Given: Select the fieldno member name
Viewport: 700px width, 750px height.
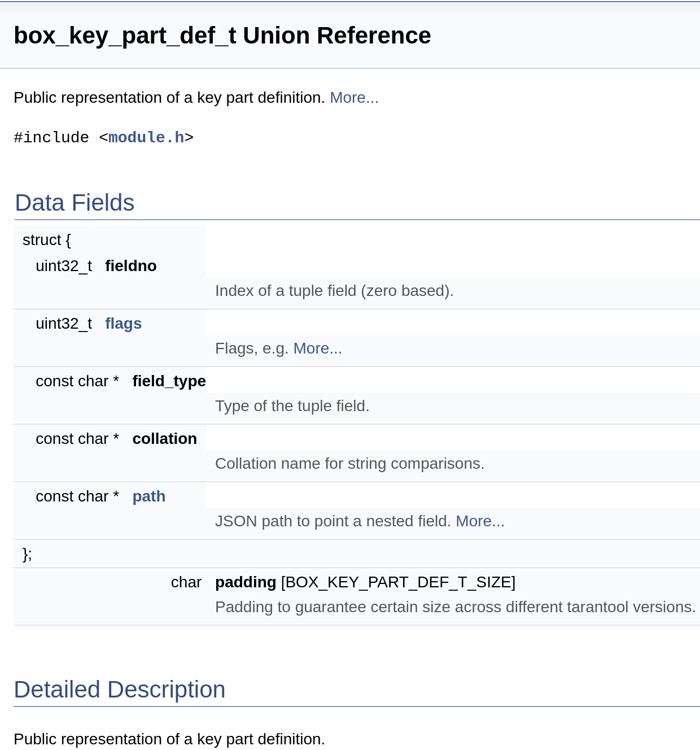Looking at the screenshot, I should point(130,266).
